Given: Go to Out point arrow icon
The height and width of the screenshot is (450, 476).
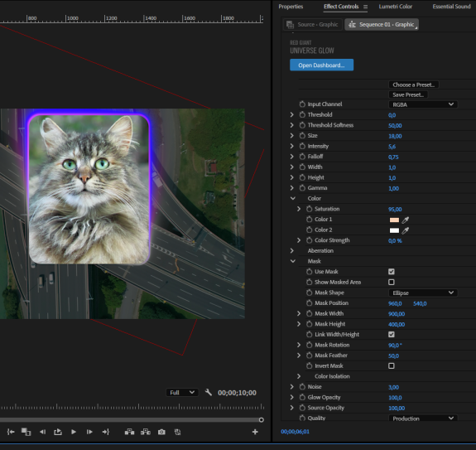Looking at the screenshot, I should [x=106, y=432].
